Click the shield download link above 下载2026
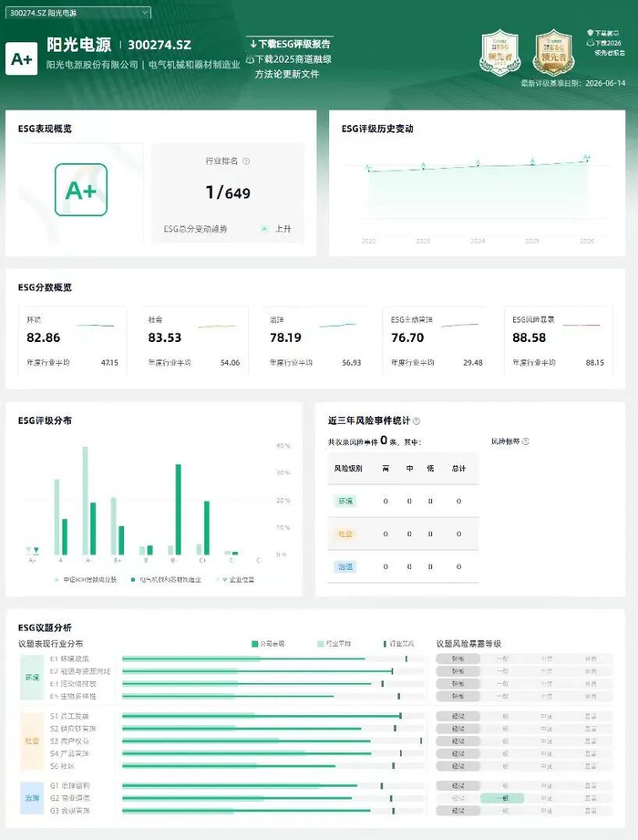 (x=603, y=33)
